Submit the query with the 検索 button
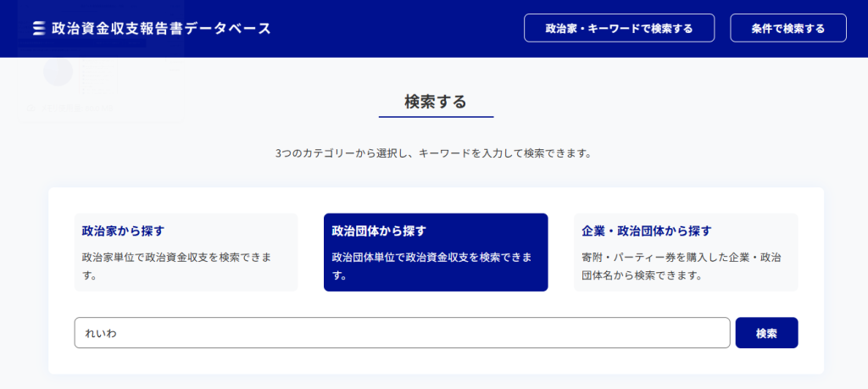868x389 pixels. click(766, 333)
